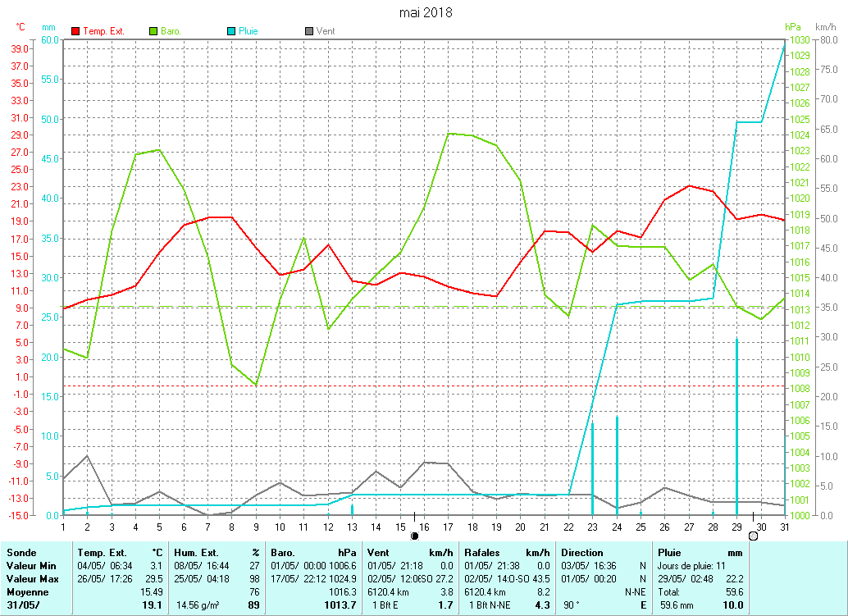Click the new moon icon below day 15
The height and width of the screenshot is (616, 848).
pos(414,536)
